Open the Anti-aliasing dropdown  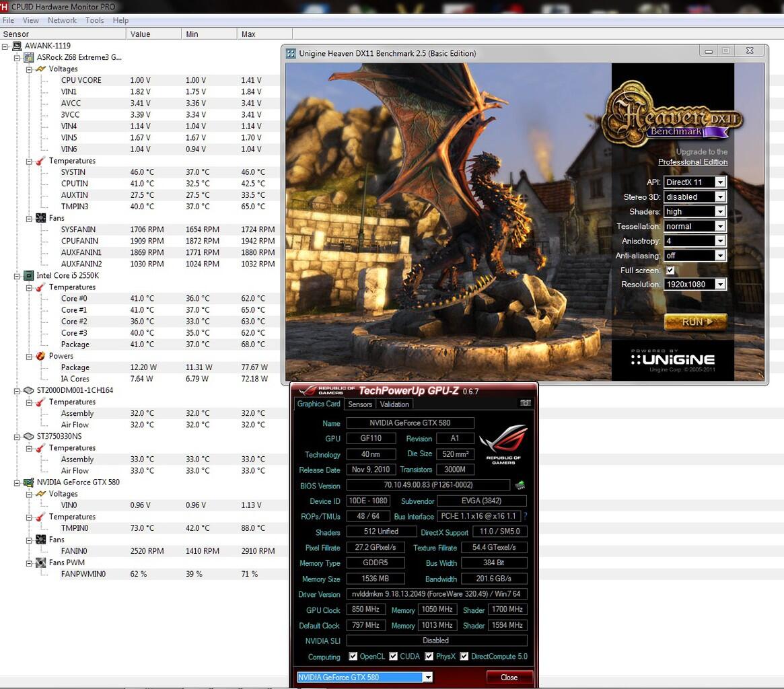click(695, 256)
